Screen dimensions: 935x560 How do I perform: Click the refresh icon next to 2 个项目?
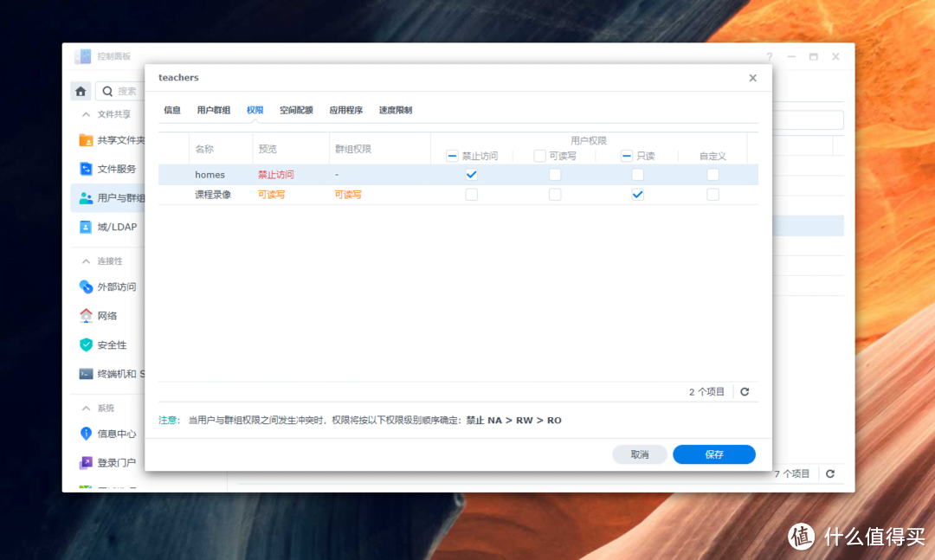click(x=745, y=391)
